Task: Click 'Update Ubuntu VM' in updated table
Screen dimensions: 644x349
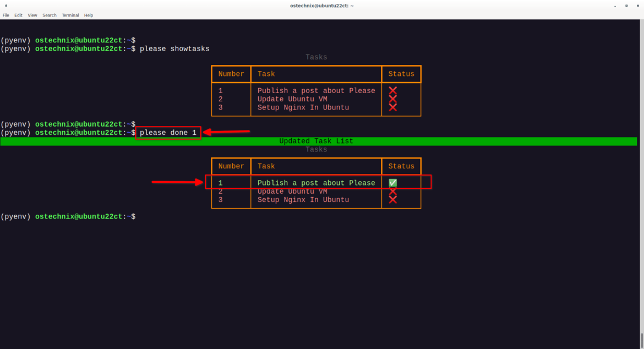Action: pos(292,192)
